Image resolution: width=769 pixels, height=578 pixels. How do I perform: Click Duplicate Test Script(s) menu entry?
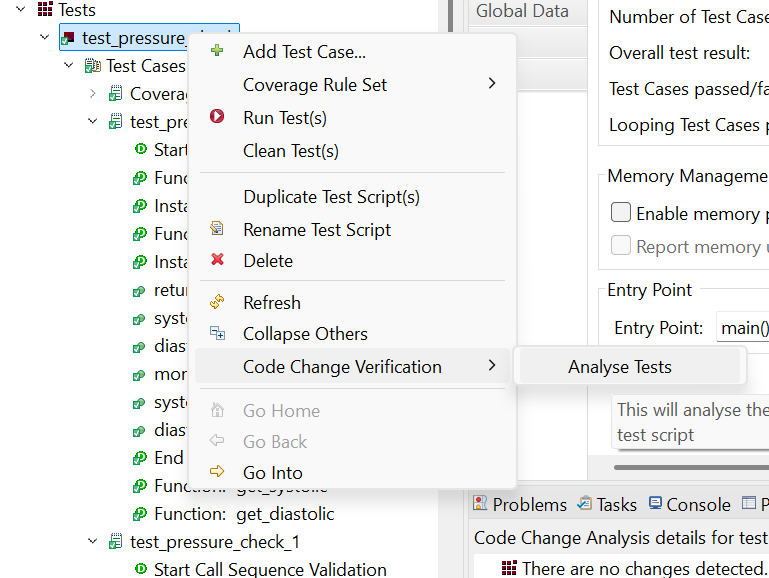[x=331, y=197]
